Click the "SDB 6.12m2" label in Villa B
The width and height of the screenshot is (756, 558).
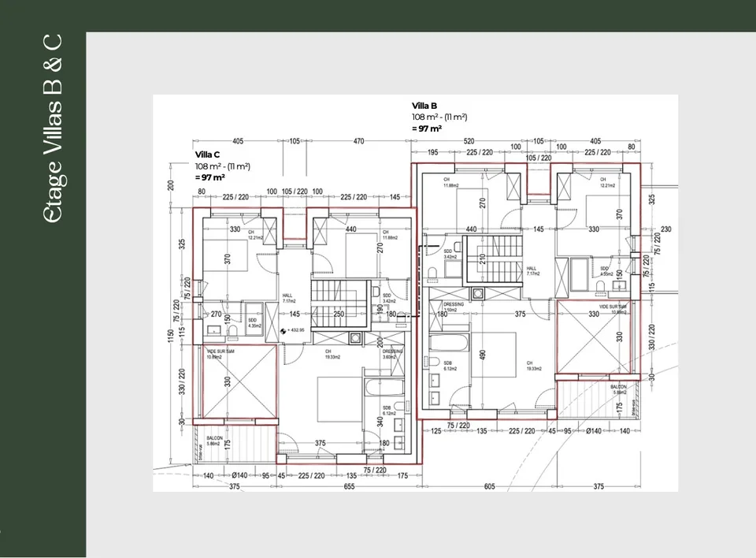pyautogui.click(x=450, y=366)
